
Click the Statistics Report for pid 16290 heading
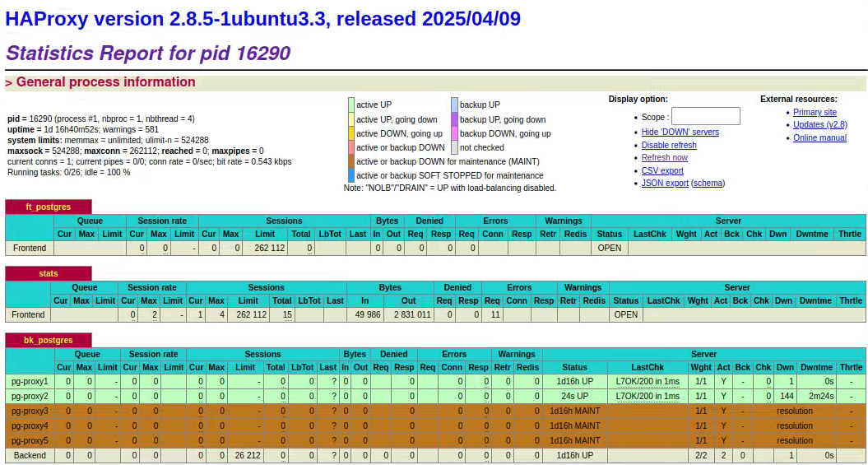click(x=148, y=53)
